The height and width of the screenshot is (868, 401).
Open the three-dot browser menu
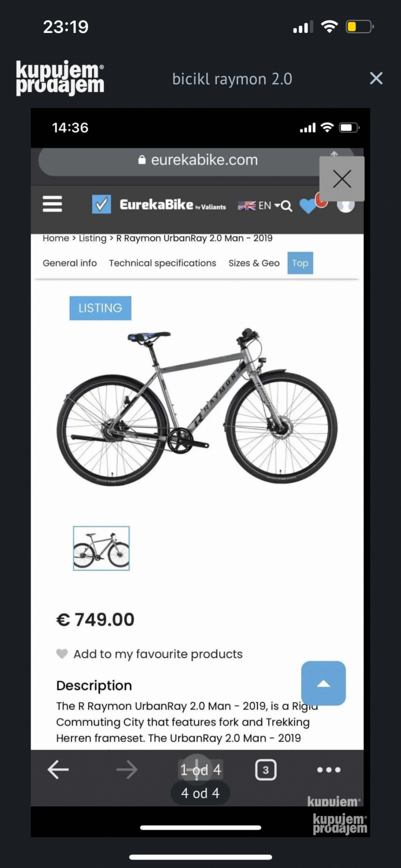point(329,770)
